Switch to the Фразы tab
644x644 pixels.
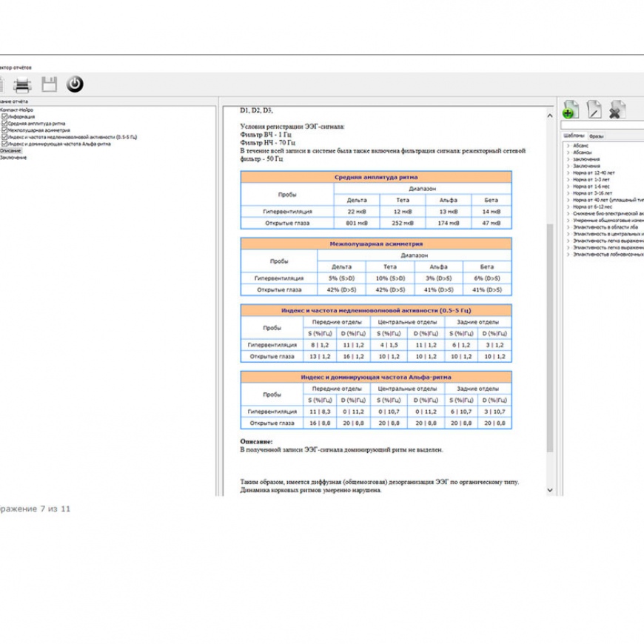596,136
